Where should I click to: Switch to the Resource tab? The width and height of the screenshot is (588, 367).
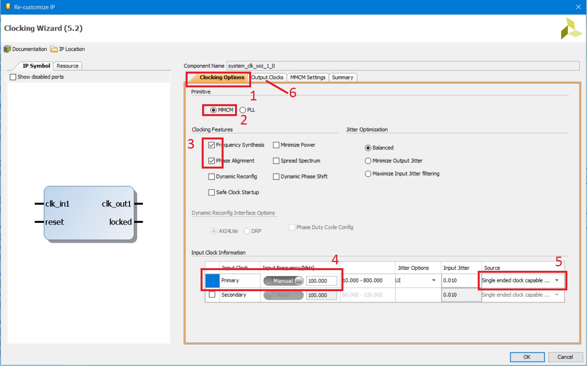pos(67,66)
